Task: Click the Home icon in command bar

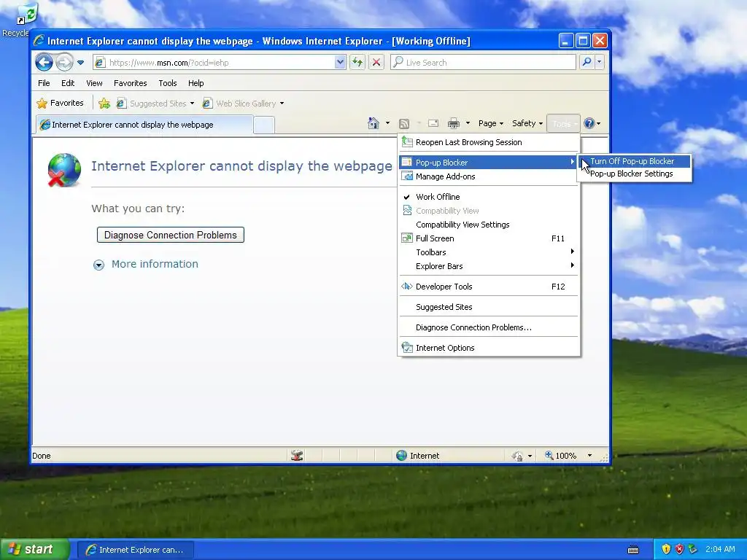Action: pos(373,123)
